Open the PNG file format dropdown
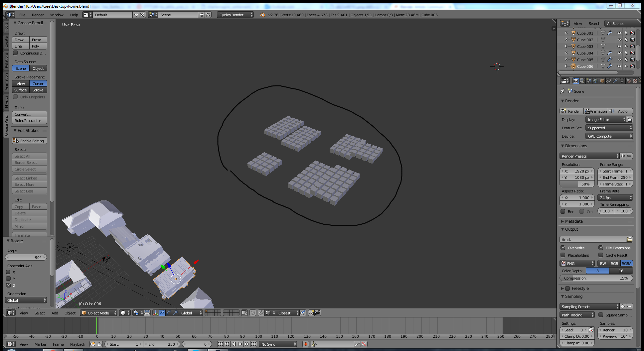The height and width of the screenshot is (351, 644). pyautogui.click(x=577, y=263)
